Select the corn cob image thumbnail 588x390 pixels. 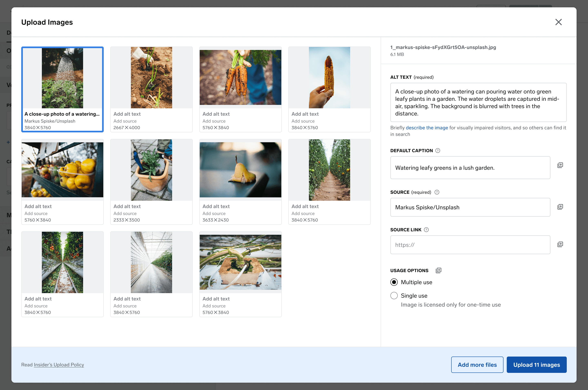(x=329, y=78)
